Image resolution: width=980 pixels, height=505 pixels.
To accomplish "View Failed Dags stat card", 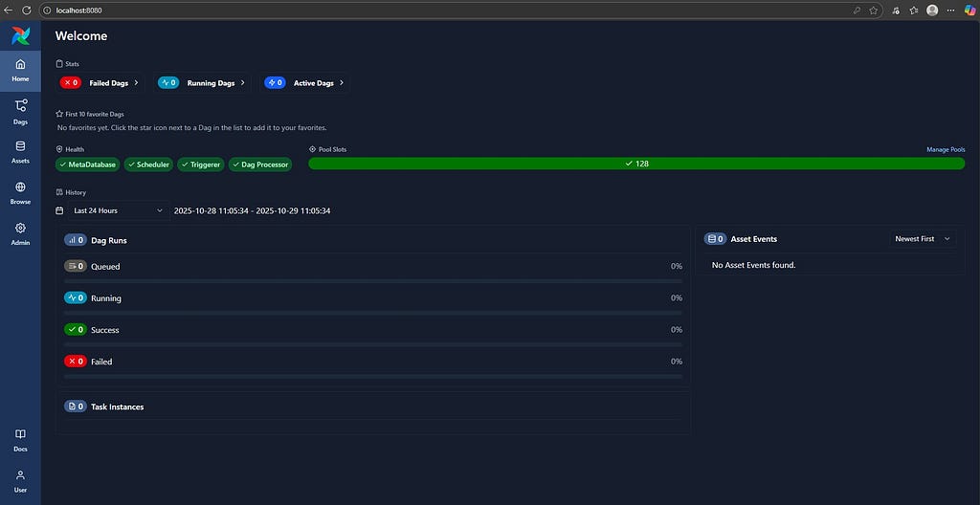I will (x=100, y=82).
